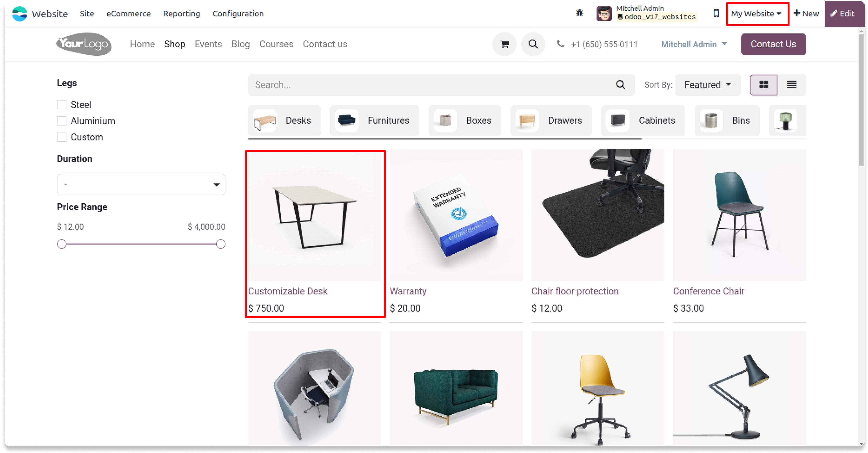Click the YourLogo site logo
Viewport: 868px width, 453px height.
(x=84, y=44)
